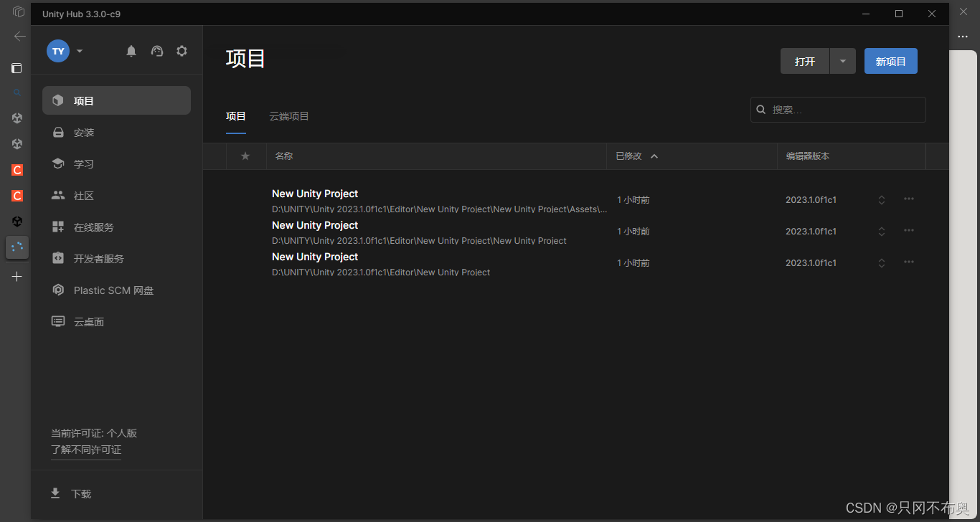The image size is (980, 522).
Task: Click the 云桌面 monitor icon
Action: pos(58,322)
